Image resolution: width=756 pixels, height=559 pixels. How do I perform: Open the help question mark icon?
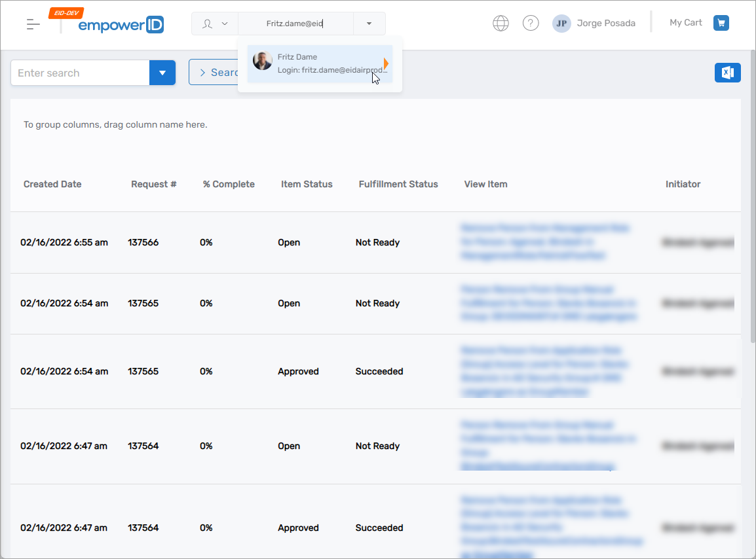(531, 24)
